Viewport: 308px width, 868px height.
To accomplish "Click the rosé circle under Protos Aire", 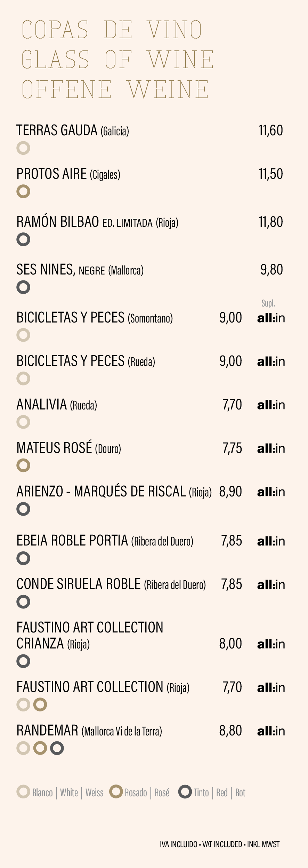I will click(x=23, y=191).
